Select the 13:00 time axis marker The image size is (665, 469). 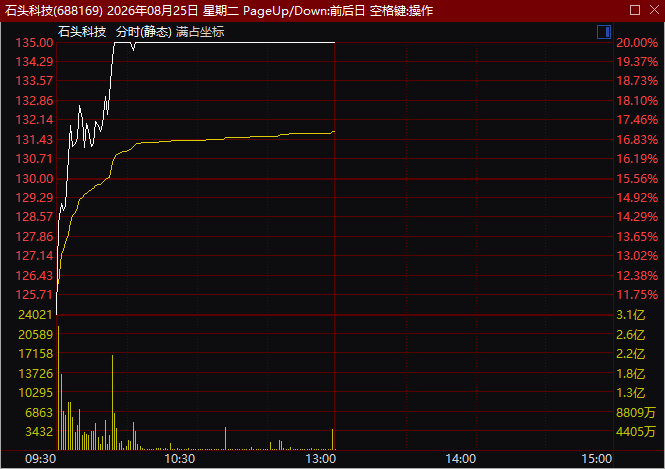pyautogui.click(x=321, y=459)
